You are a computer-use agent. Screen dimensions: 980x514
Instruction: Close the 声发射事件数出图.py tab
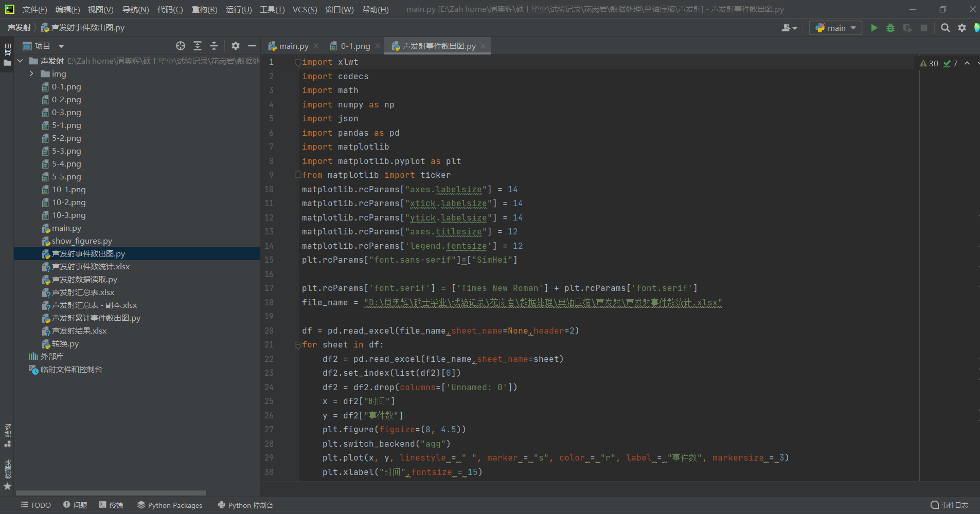[x=483, y=46]
